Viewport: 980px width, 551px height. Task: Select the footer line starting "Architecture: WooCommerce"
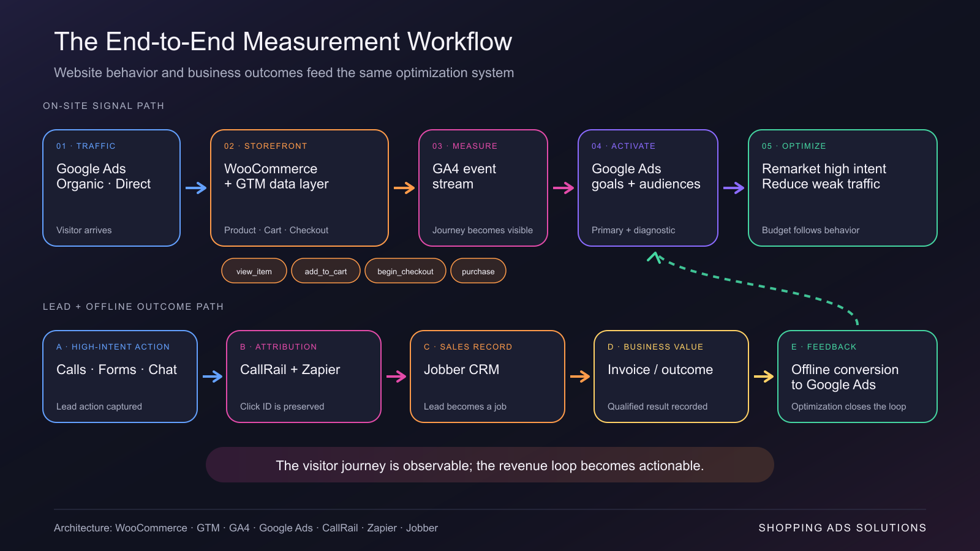point(246,528)
